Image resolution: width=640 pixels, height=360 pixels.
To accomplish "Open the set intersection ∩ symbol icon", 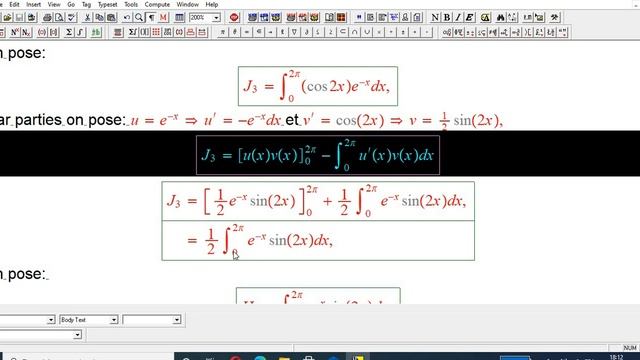I will pos(355,32).
